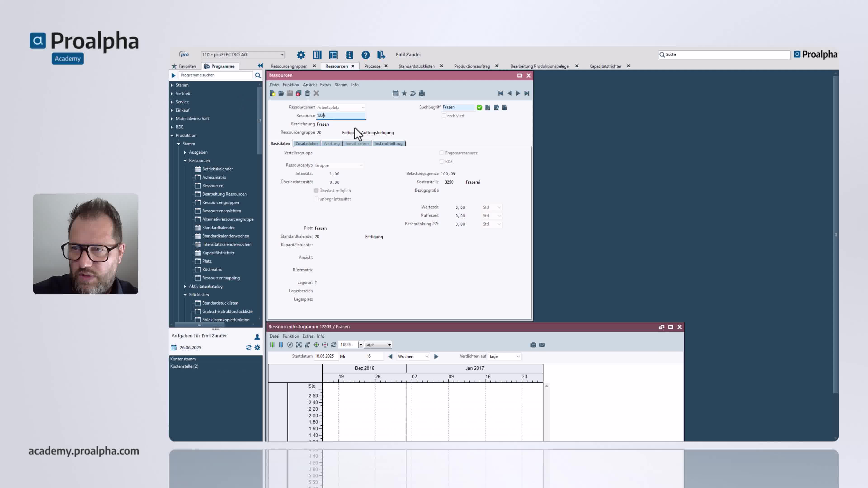Expand the Service node in the program tree
The height and width of the screenshot is (488, 868).
point(172,102)
